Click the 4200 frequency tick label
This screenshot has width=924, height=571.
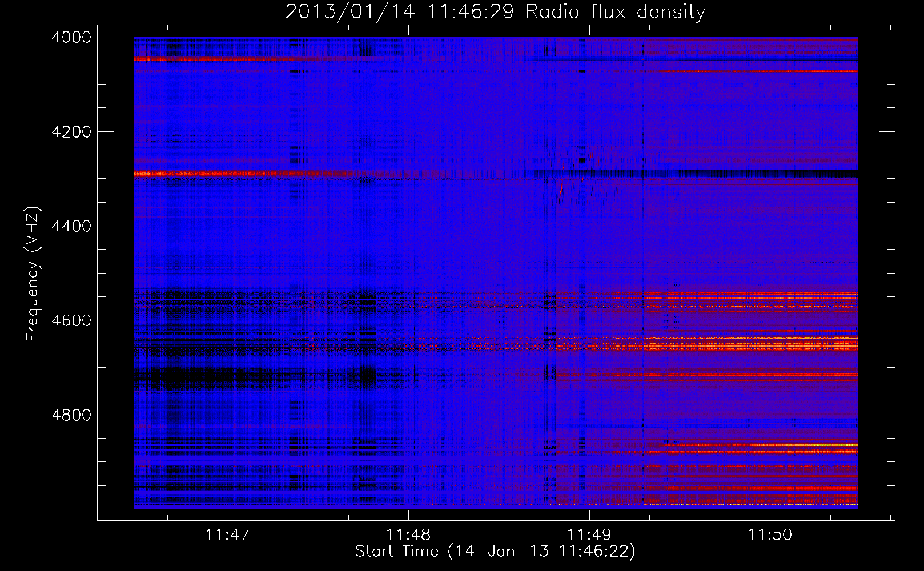coord(71,131)
